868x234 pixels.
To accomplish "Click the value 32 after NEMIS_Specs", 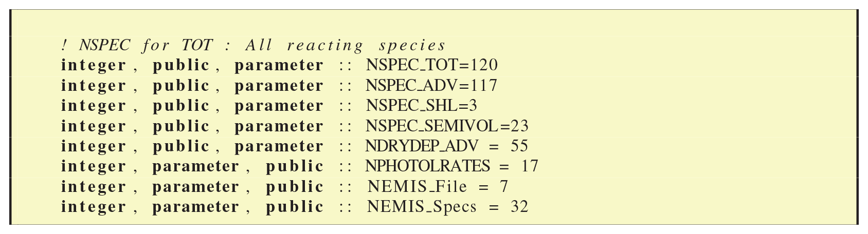I will coord(519,207).
